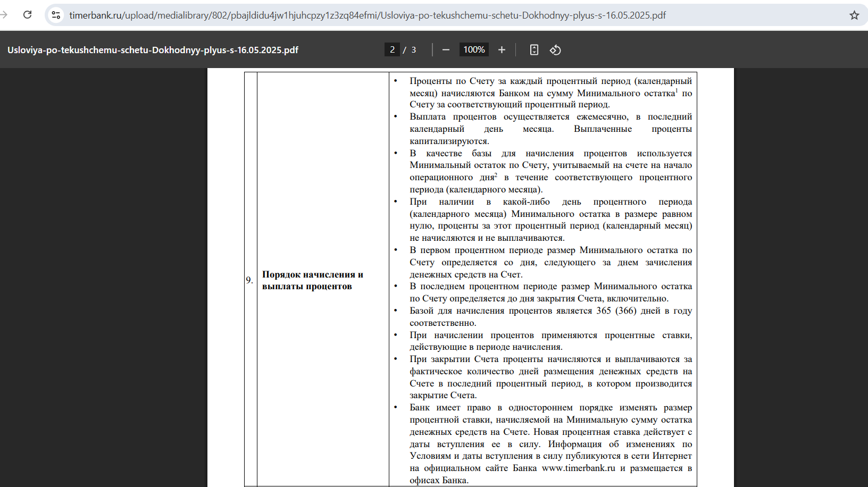Click bullet text starting 'Проценты по Счету за каждый'
Screen dimensions: 868x487
click(551, 93)
